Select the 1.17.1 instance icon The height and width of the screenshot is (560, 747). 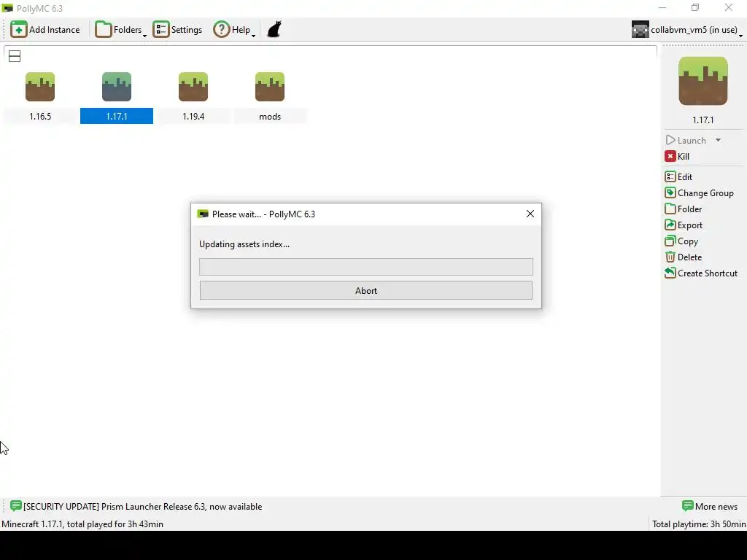click(117, 87)
